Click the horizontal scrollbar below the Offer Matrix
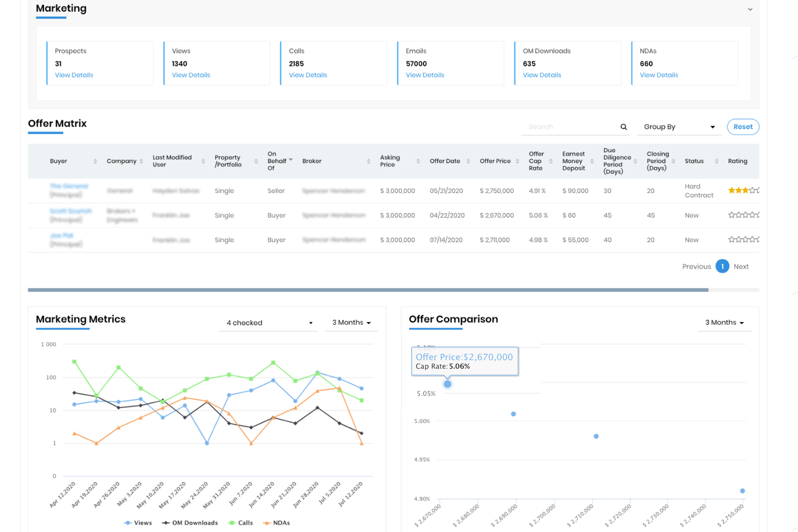This screenshot has width=798, height=532. [x=367, y=289]
